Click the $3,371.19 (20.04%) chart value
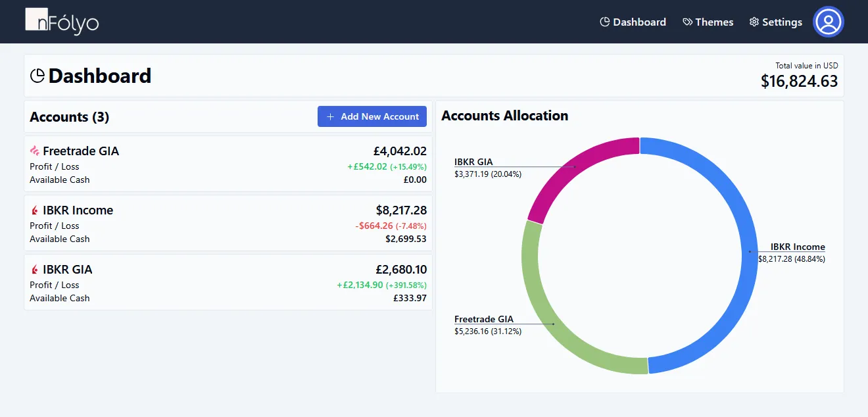The image size is (868, 417). pos(488,174)
